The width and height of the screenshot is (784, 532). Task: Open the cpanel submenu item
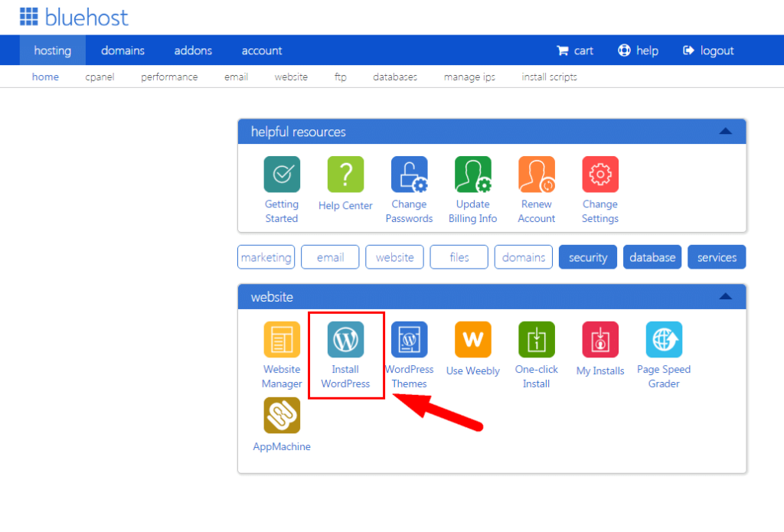coord(100,77)
